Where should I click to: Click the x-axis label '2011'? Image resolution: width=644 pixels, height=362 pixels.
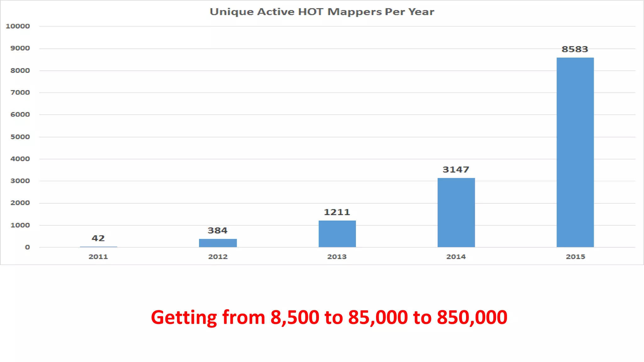click(x=98, y=257)
